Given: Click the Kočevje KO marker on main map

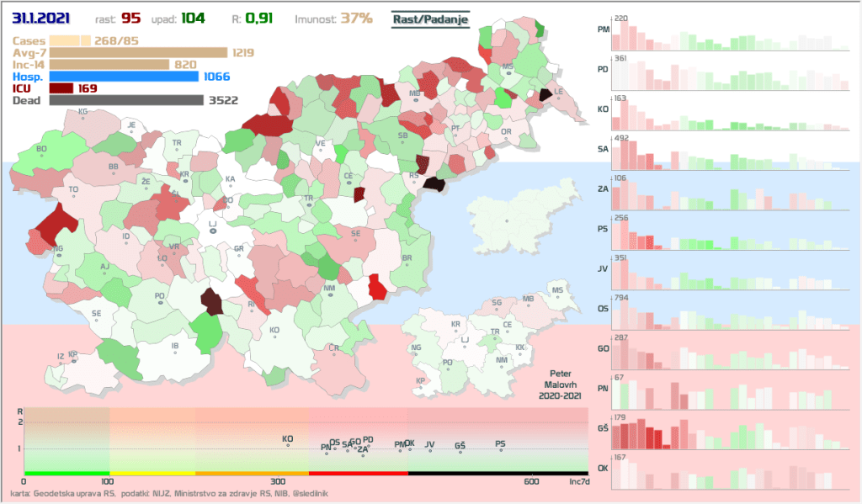Looking at the screenshot, I should (274, 335).
